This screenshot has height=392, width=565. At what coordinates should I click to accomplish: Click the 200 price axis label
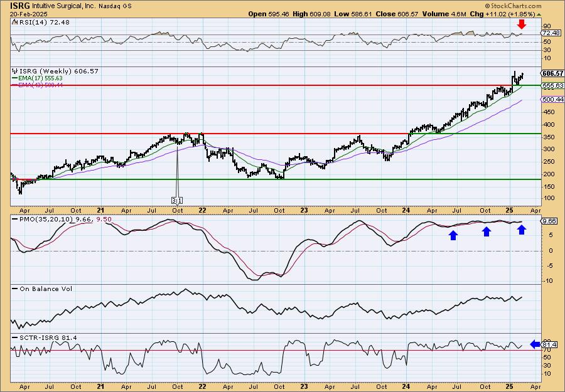coord(549,174)
